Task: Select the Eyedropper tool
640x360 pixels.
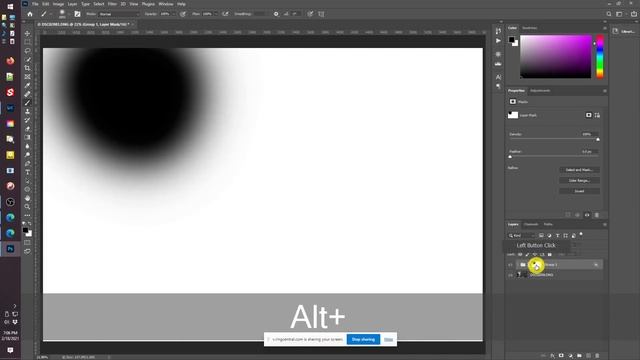Action: point(27,85)
